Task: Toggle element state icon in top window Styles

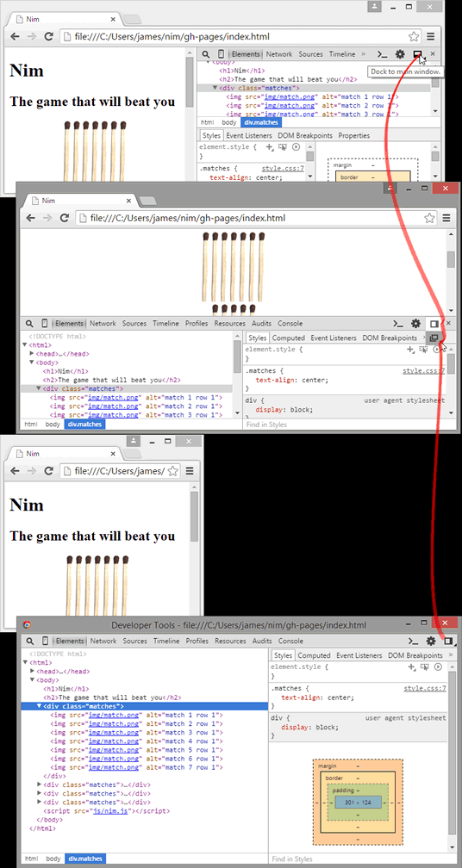Action: click(283, 147)
